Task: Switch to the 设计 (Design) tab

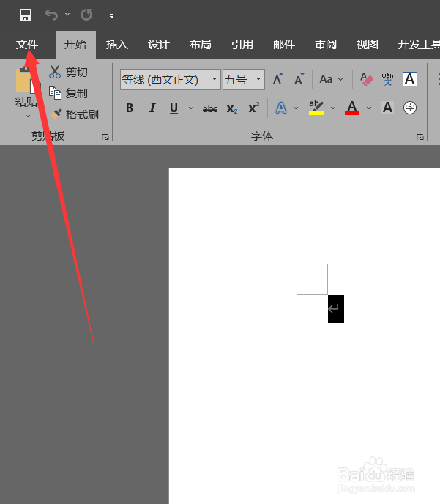Action: [159, 45]
